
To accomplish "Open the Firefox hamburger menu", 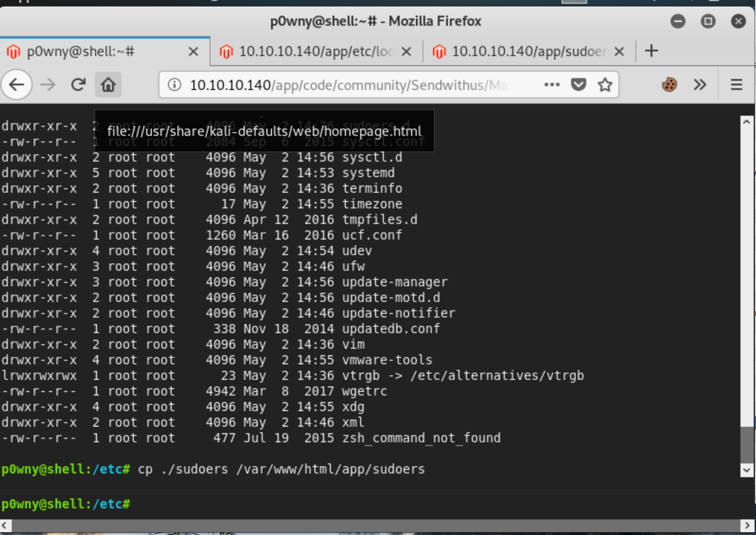I will [736, 85].
